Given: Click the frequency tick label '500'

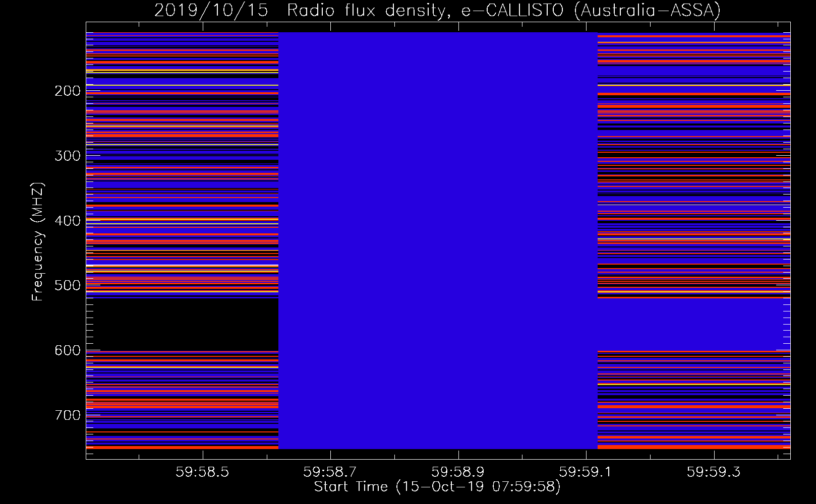Looking at the screenshot, I should click(x=68, y=285).
